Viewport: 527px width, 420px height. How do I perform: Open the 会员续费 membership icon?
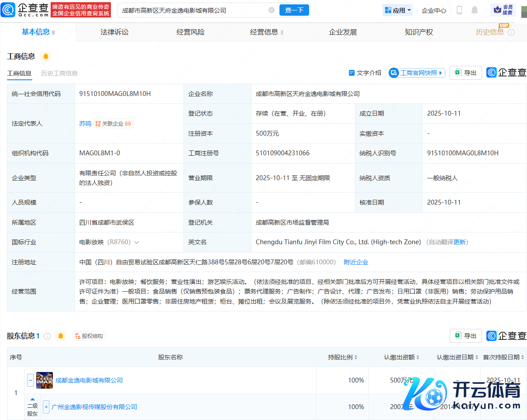[503, 10]
